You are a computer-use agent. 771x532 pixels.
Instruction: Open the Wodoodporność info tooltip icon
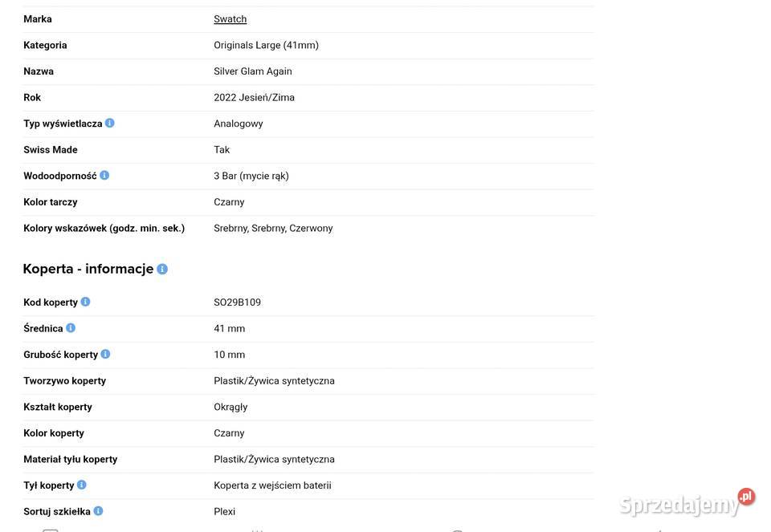click(104, 175)
